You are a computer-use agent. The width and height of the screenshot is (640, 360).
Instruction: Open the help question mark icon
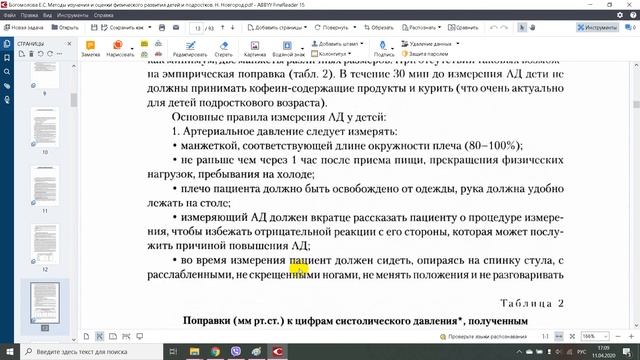tap(633, 15)
